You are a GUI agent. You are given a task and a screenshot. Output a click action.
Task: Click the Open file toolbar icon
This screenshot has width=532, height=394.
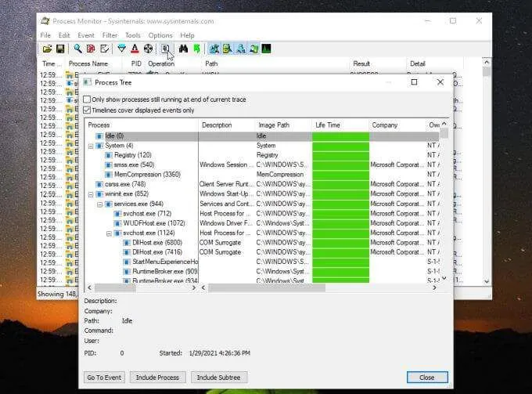tap(47, 49)
